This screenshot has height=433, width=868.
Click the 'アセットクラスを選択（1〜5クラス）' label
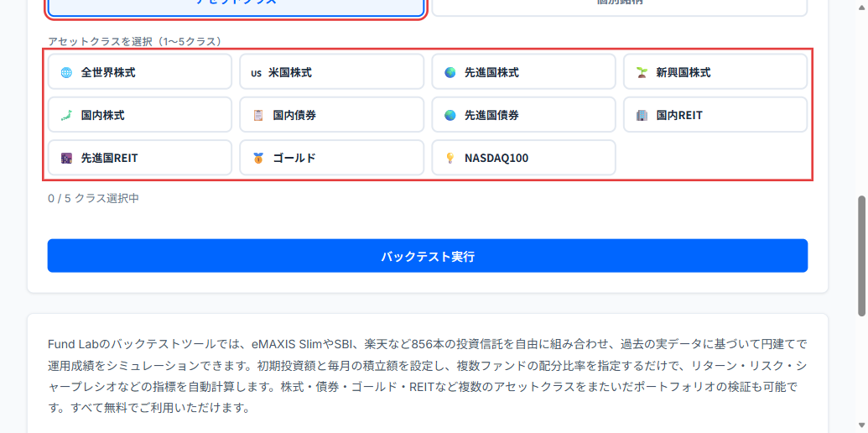[137, 41]
